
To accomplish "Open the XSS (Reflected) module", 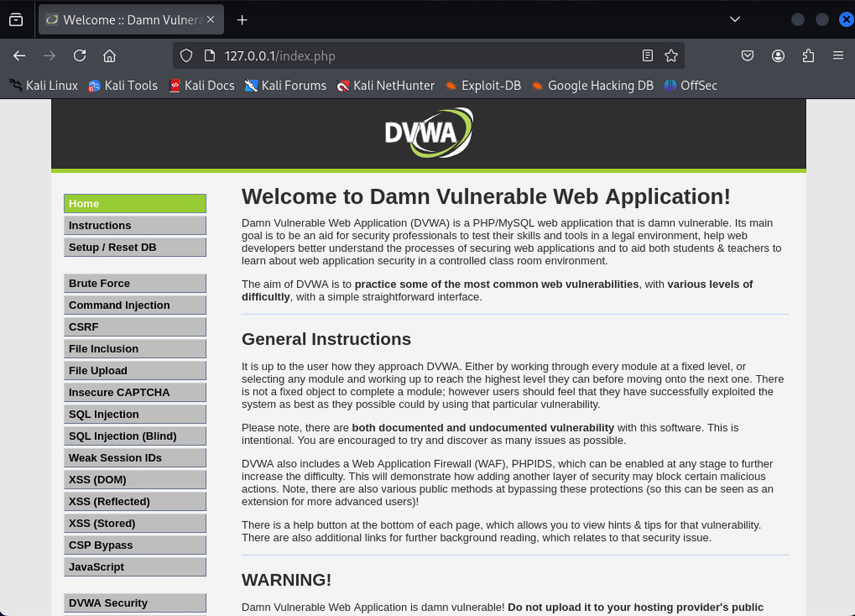I will (135, 501).
